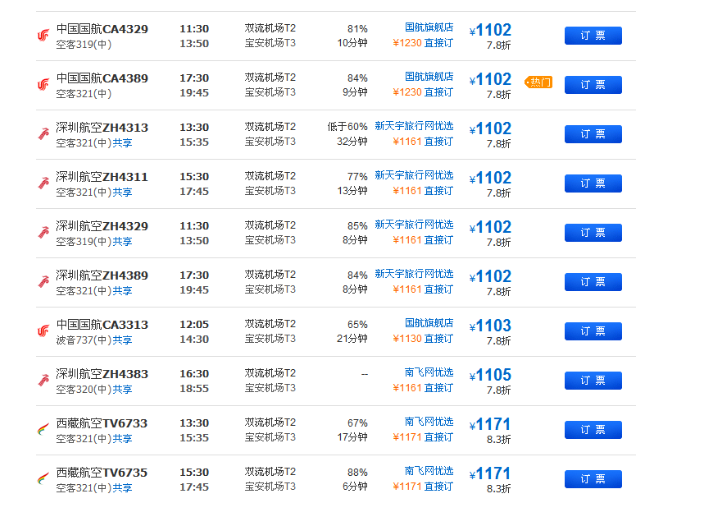Click the orange 热门 tag on CA4389
Image resolution: width=701 pixels, height=507 pixels.
point(539,82)
